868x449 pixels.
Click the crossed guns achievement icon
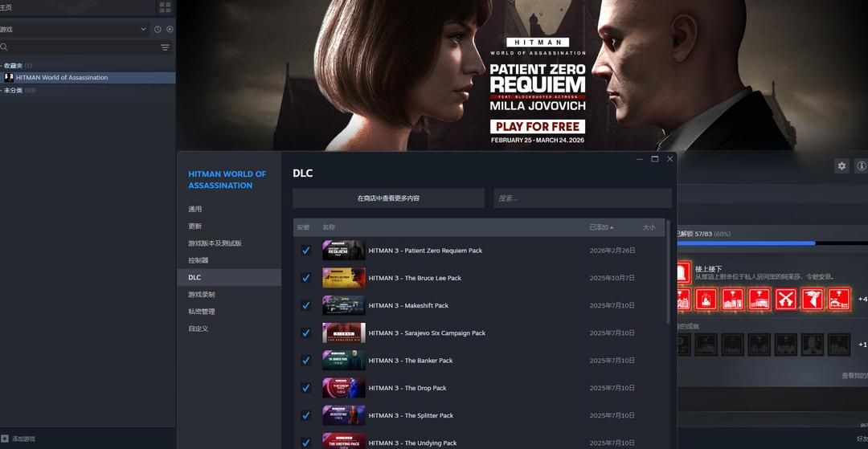click(x=786, y=300)
